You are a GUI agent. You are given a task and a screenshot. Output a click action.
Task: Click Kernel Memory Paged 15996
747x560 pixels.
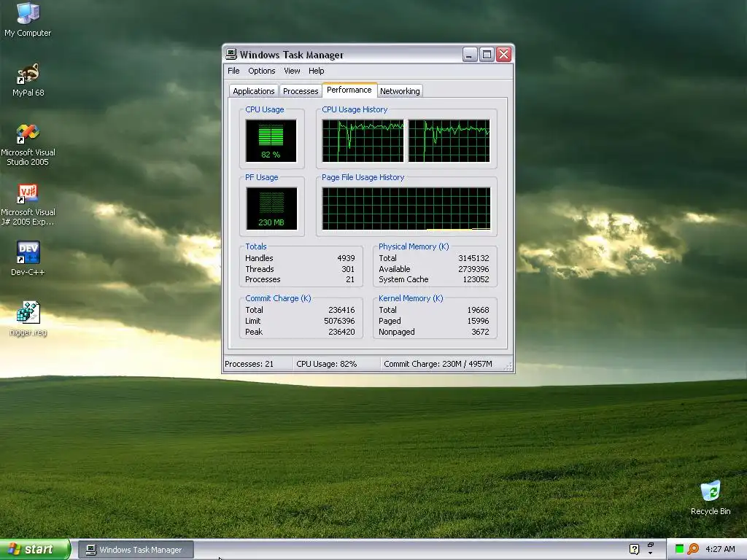tap(478, 321)
